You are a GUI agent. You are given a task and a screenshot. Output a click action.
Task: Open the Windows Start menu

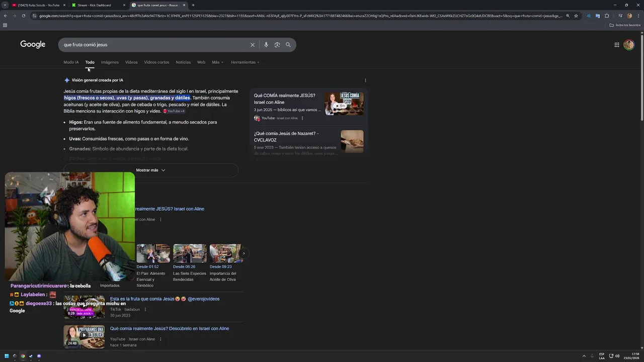(7, 356)
